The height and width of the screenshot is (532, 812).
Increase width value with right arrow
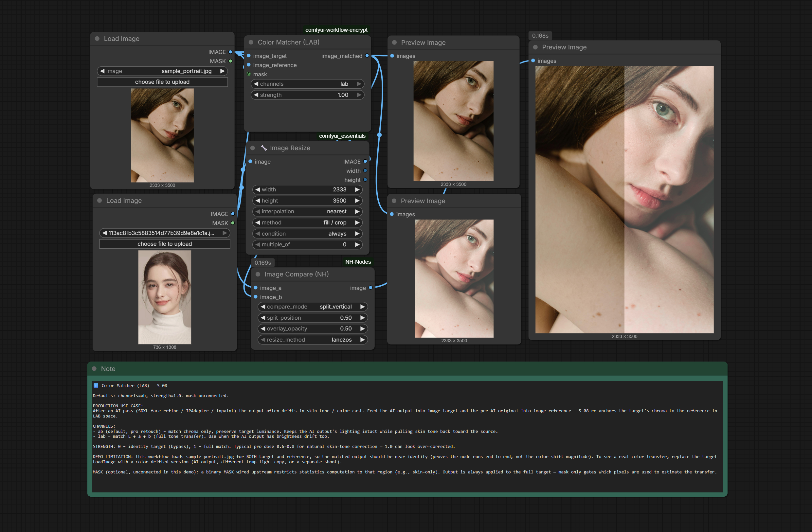pyautogui.click(x=357, y=190)
